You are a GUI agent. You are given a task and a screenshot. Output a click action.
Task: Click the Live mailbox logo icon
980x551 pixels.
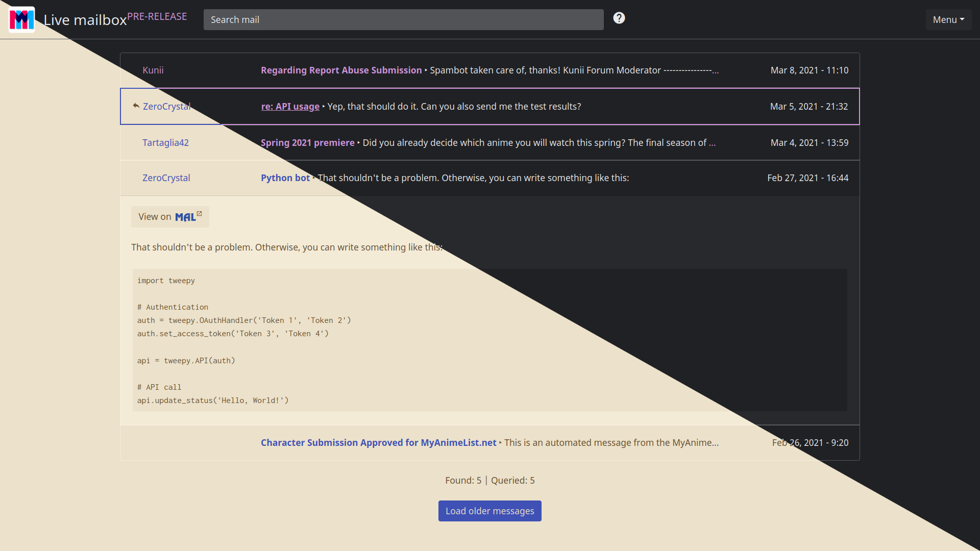(21, 19)
